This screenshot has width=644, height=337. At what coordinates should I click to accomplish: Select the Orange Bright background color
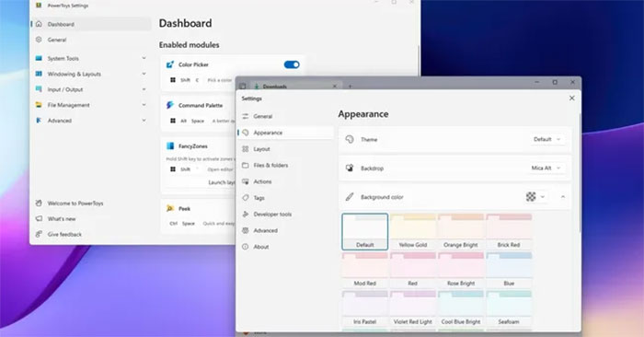pyautogui.click(x=461, y=232)
